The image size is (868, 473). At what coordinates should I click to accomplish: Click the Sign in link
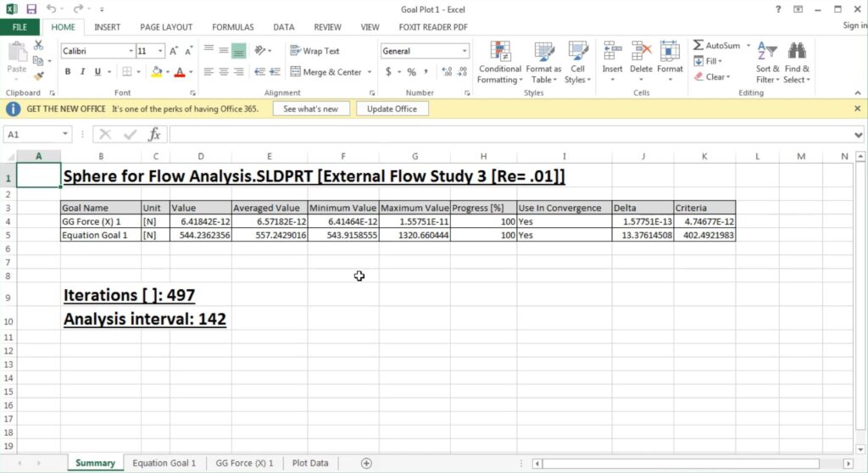pyautogui.click(x=854, y=25)
